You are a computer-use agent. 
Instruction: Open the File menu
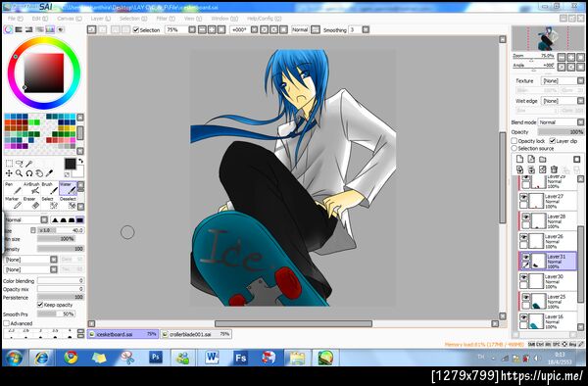pyautogui.click(x=15, y=19)
